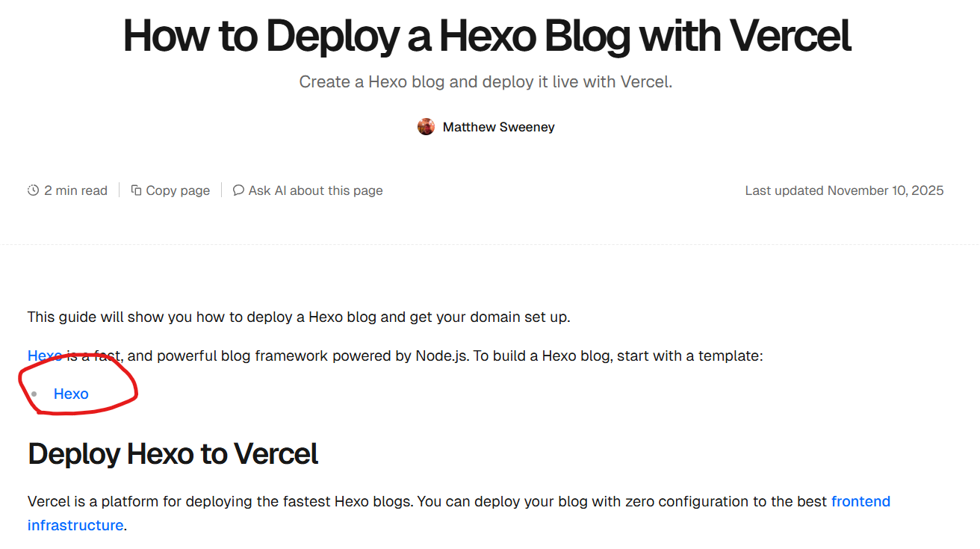Viewport: 980px width, 549px height.
Task: Click the subtitle under the page title
Action: coord(486,81)
